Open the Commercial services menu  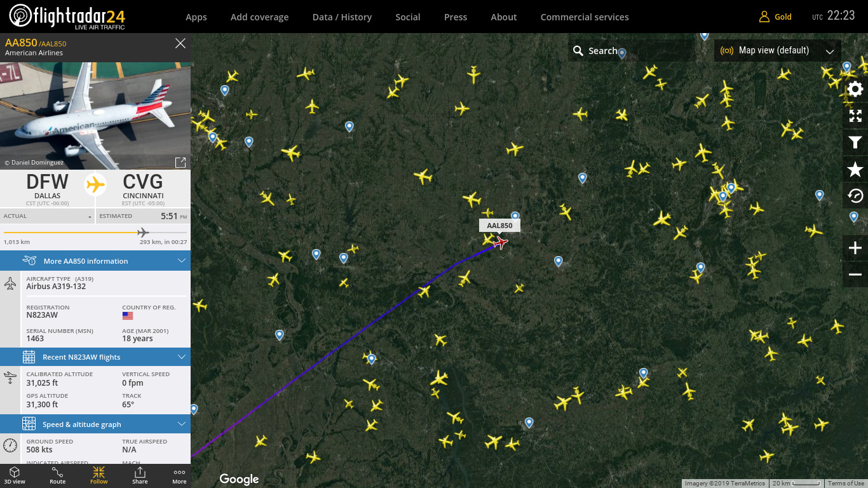coord(585,17)
